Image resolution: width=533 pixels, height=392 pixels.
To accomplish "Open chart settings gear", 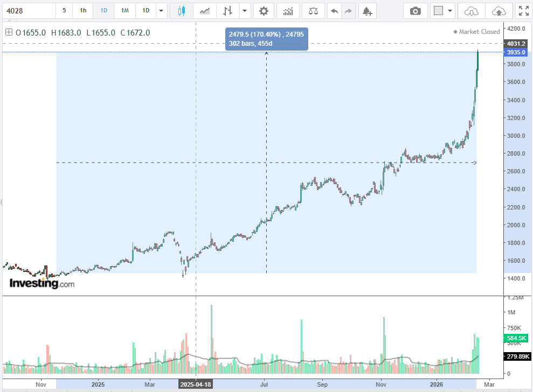I will point(264,11).
